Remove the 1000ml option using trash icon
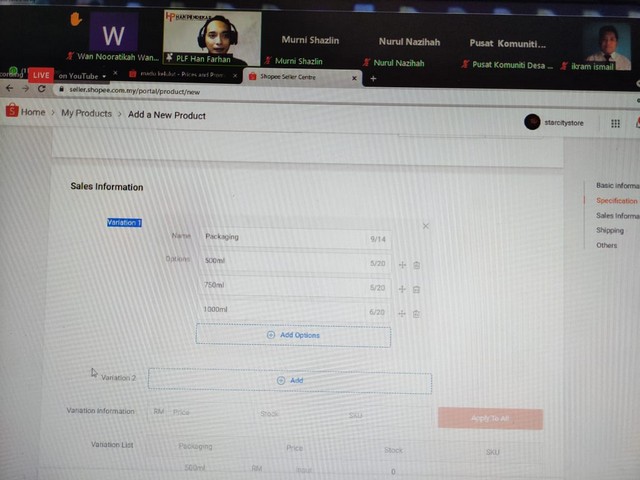This screenshot has width=640, height=480. pos(416,313)
